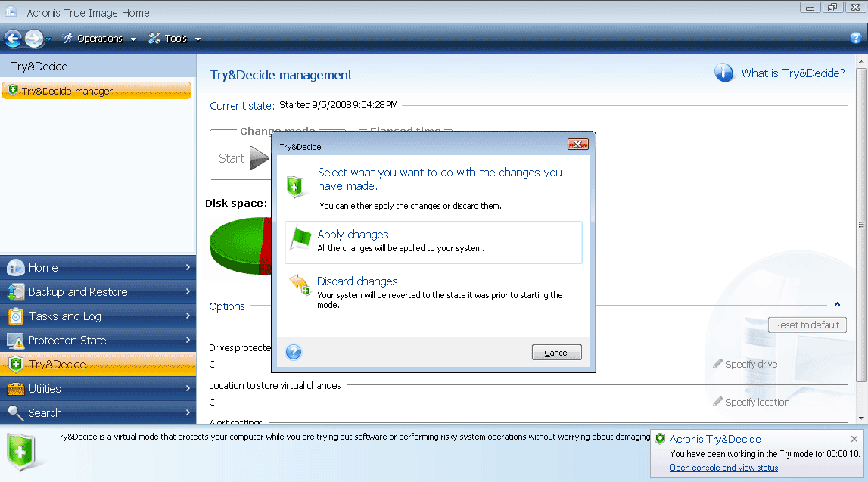
Task: Go forward using the Forward arrow
Action: [x=34, y=38]
